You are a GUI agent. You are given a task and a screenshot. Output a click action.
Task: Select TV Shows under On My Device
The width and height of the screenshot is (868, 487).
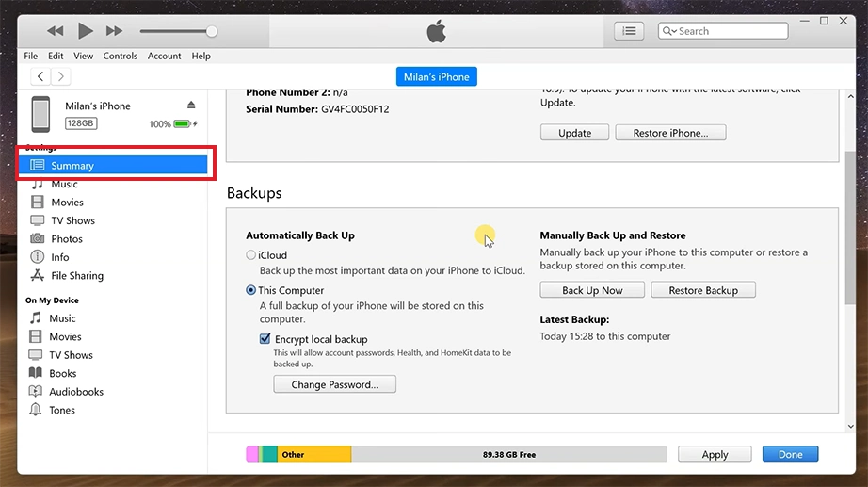pyautogui.click(x=71, y=354)
